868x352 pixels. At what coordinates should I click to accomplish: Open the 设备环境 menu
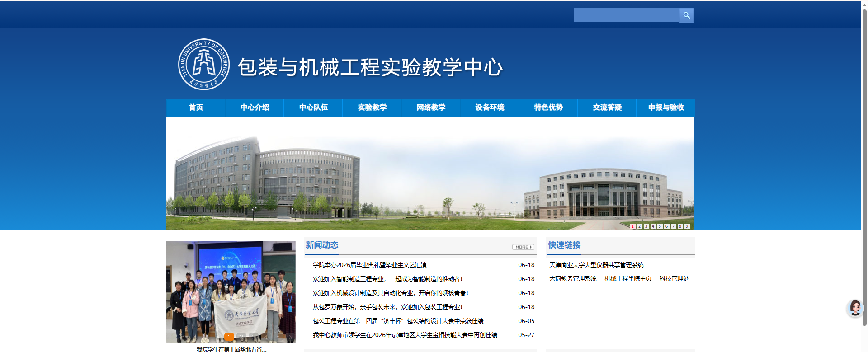pos(490,108)
